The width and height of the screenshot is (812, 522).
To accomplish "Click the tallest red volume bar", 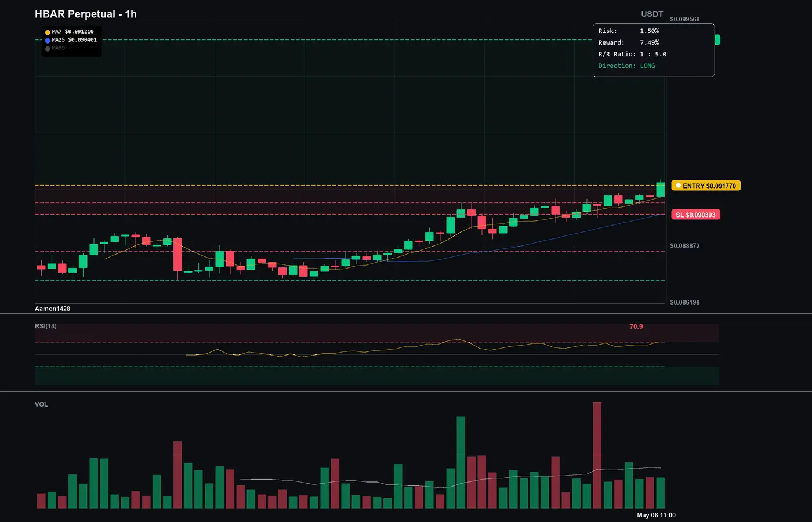I will (x=597, y=455).
